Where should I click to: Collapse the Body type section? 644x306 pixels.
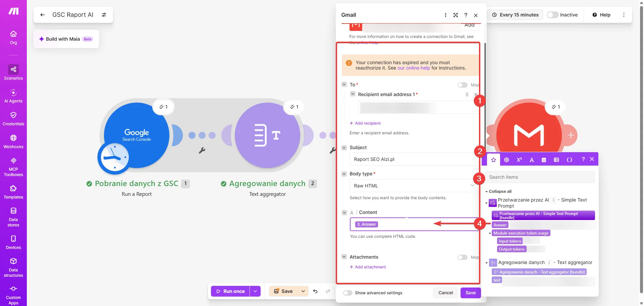click(x=344, y=174)
